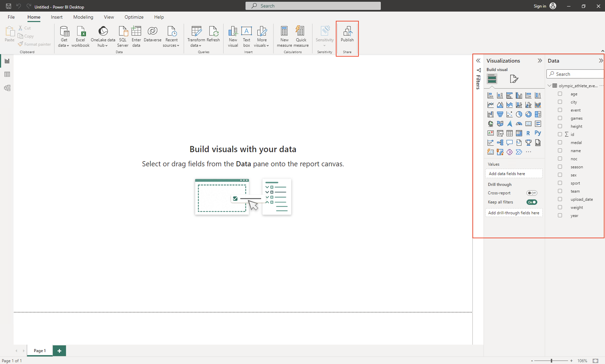Insert a Text box

(246, 37)
